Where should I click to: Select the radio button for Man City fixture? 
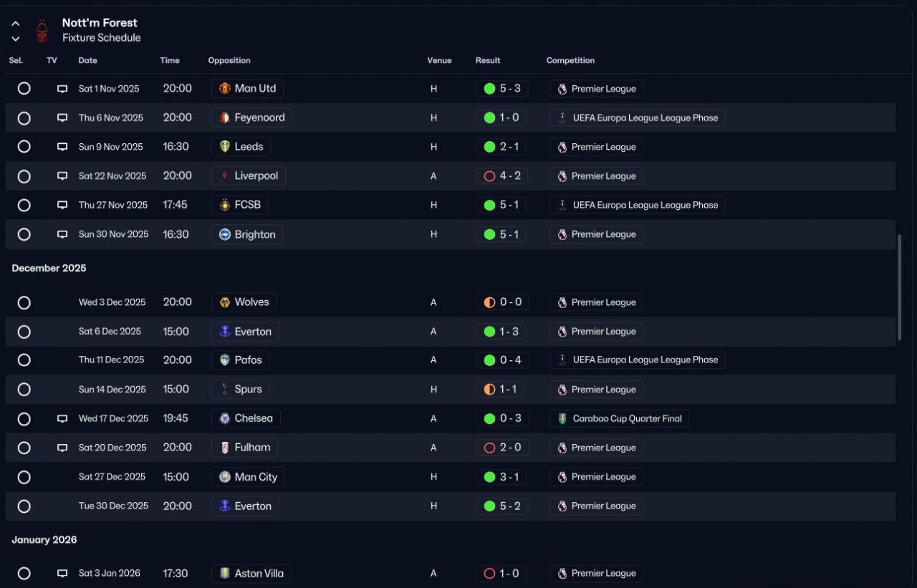point(24,477)
